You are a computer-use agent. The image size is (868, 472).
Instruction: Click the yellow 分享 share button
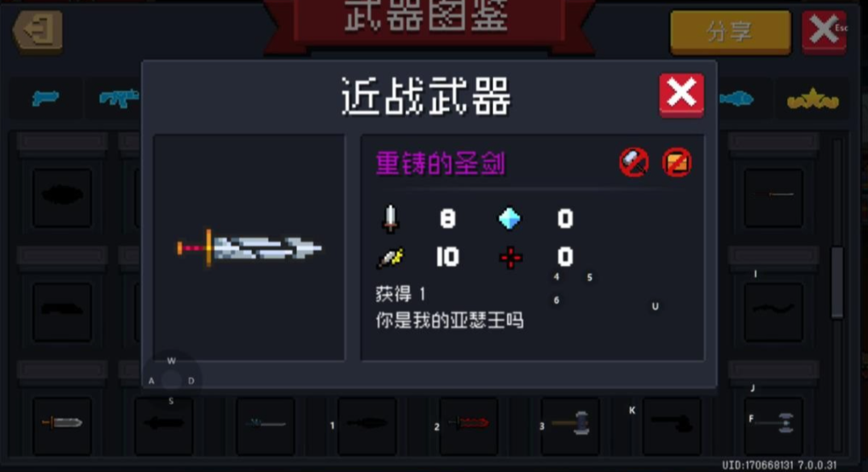(730, 32)
